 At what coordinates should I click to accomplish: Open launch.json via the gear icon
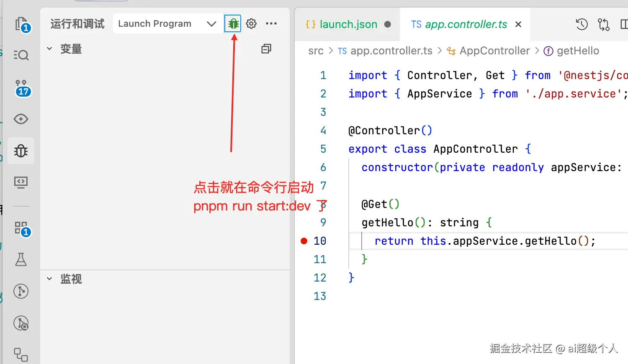click(x=251, y=24)
